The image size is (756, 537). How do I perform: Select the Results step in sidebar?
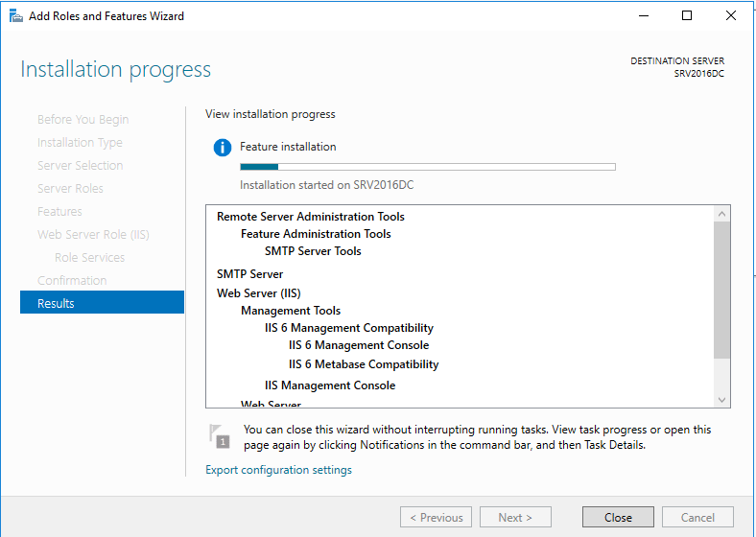103,302
